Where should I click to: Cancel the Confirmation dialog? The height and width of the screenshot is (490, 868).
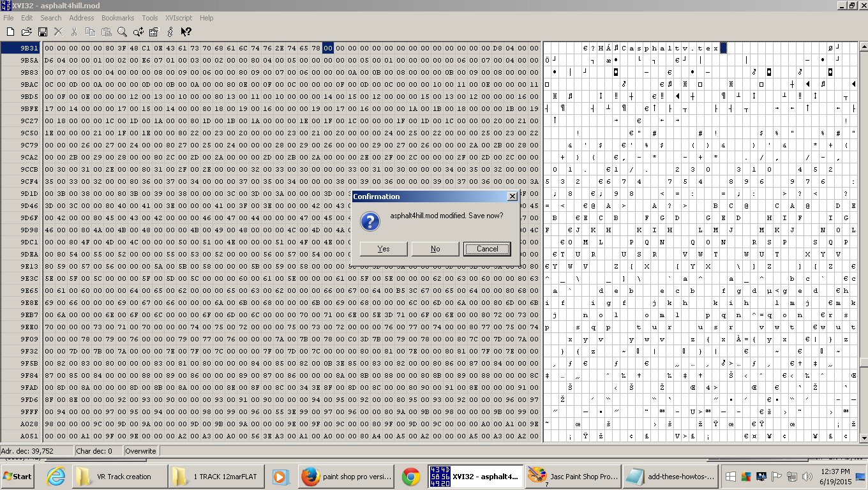coord(487,249)
